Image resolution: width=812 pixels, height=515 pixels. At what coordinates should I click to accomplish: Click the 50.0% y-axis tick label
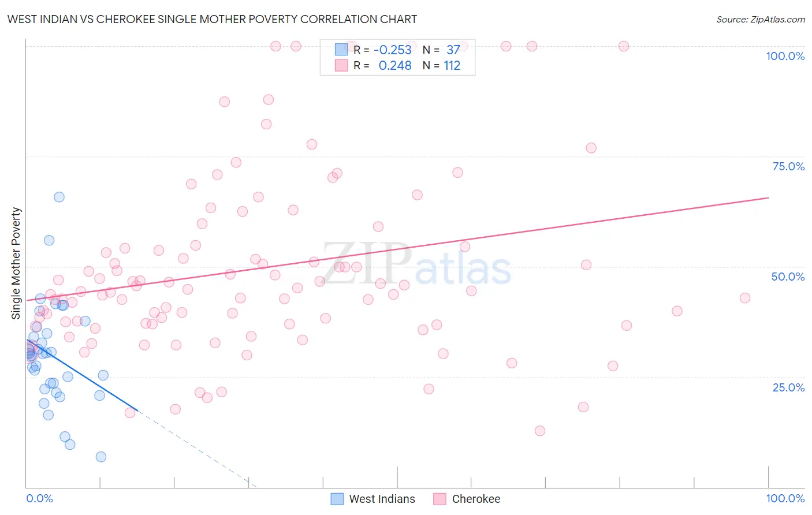(788, 277)
